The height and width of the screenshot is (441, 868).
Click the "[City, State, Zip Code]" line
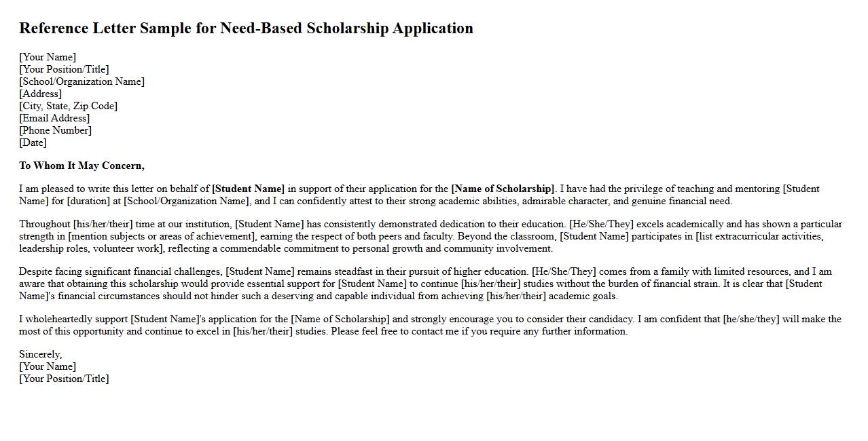click(68, 106)
